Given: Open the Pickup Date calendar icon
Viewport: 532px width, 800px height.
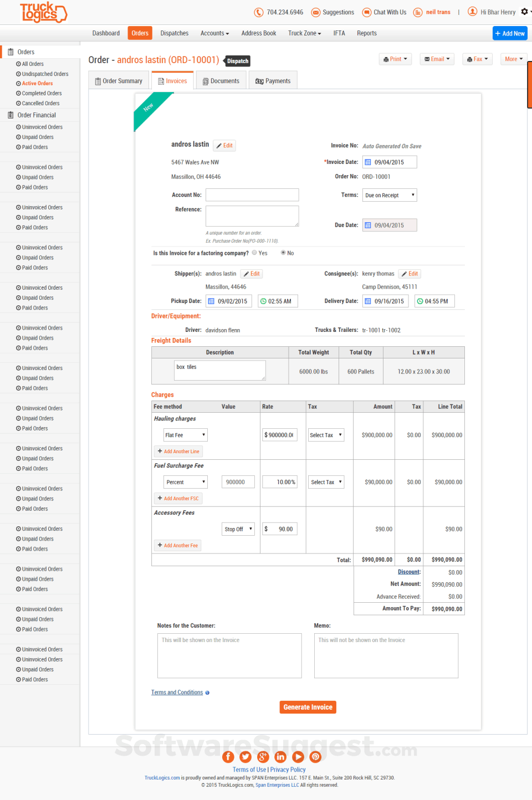Looking at the screenshot, I should click(211, 301).
